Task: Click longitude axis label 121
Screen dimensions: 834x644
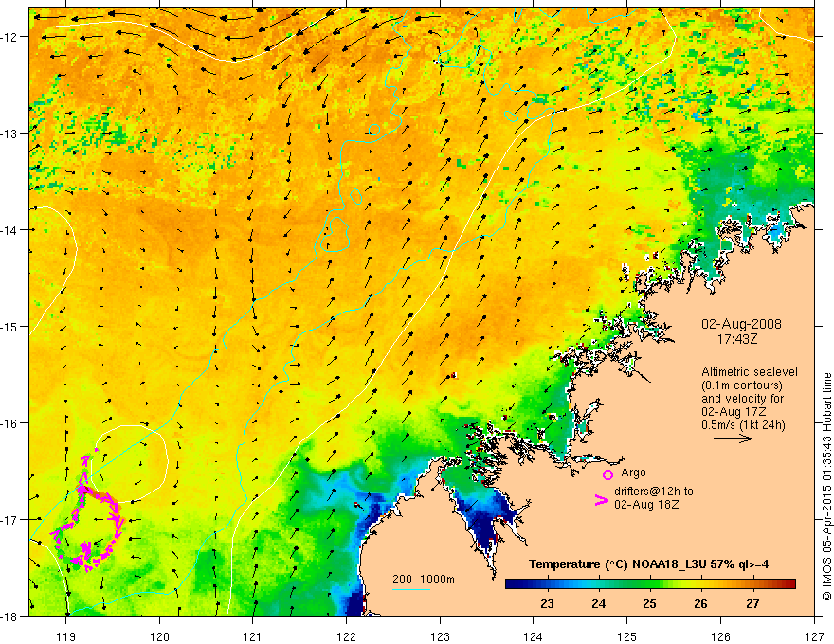Action: (253, 636)
